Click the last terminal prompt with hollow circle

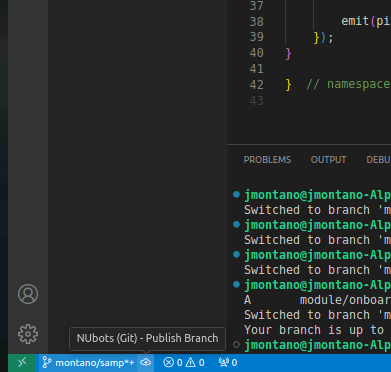(313, 345)
